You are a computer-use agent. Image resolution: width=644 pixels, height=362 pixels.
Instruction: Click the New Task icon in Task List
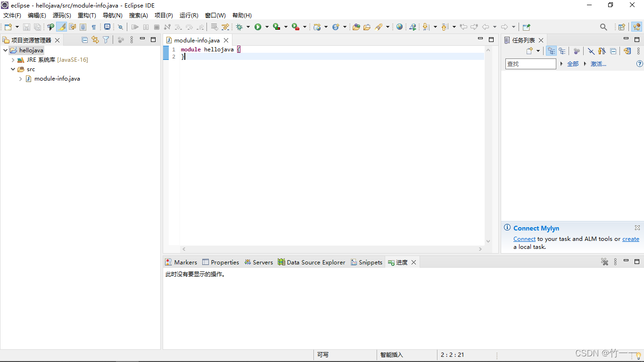pos(529,51)
